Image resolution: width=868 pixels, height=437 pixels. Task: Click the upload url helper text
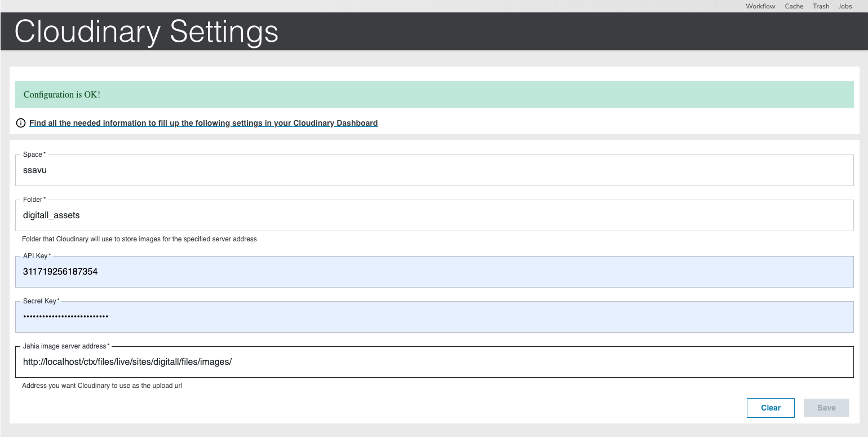click(102, 386)
